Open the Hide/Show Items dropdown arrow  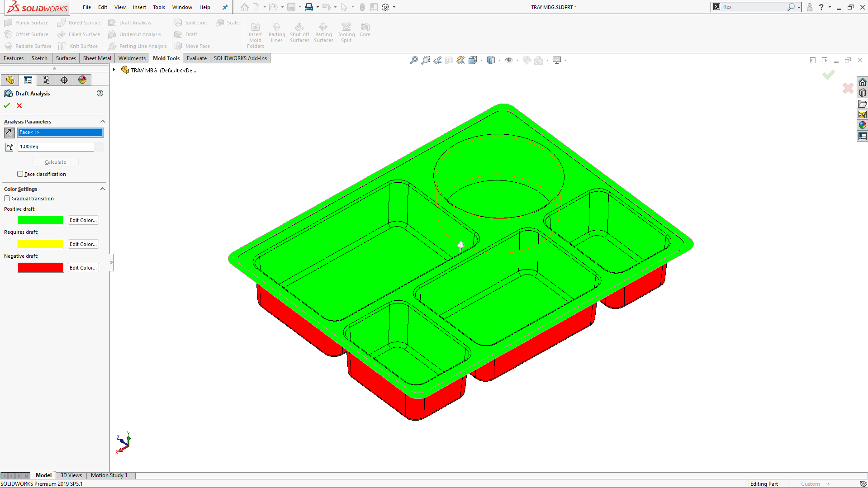pyautogui.click(x=517, y=60)
